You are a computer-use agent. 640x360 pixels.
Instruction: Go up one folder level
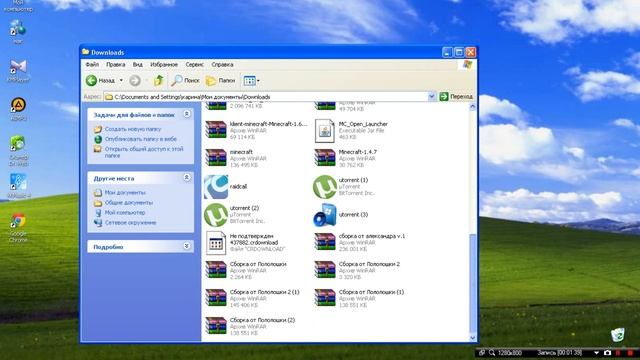(x=159, y=80)
